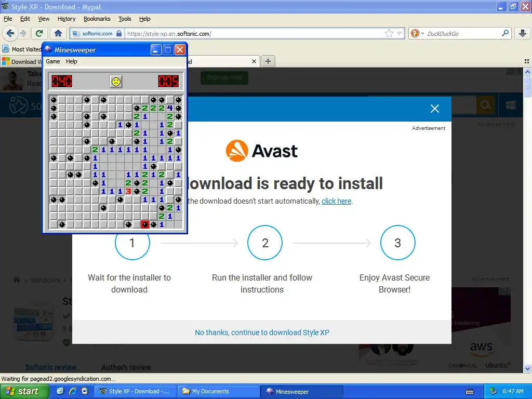Open the browser Help menu
Screen dimensions: 532x399
144,19
